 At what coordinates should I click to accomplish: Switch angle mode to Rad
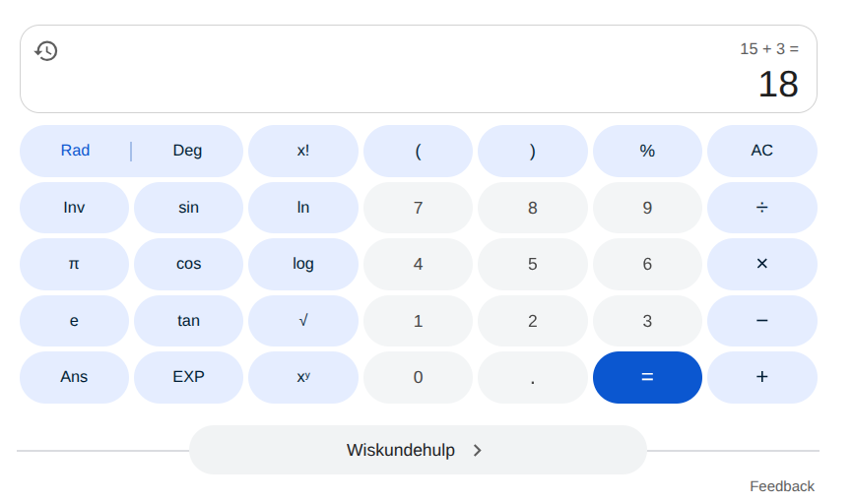point(75,151)
